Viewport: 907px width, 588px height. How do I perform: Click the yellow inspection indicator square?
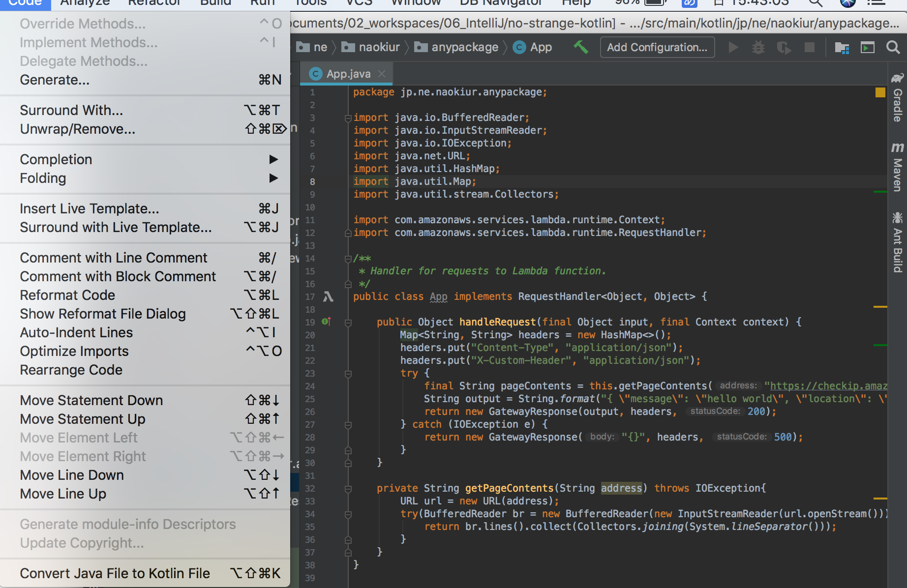(880, 92)
